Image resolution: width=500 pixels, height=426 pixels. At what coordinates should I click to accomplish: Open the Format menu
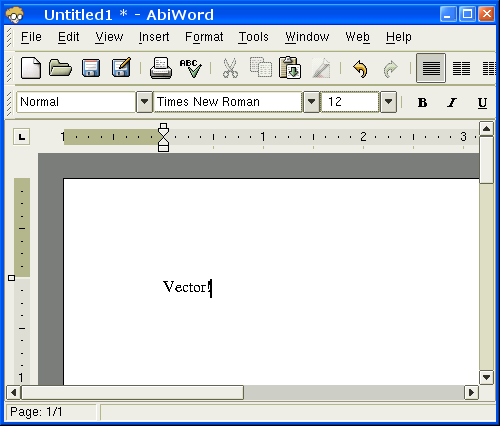point(204,37)
